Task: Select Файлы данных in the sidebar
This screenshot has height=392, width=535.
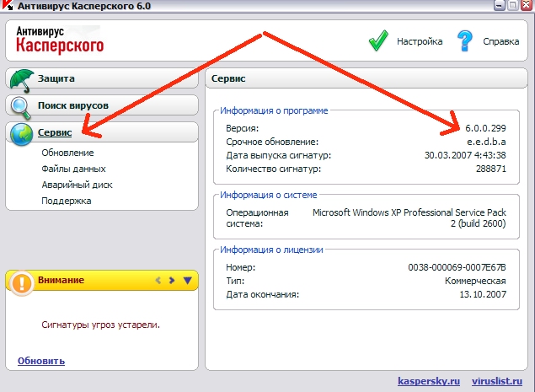Action: 73,169
